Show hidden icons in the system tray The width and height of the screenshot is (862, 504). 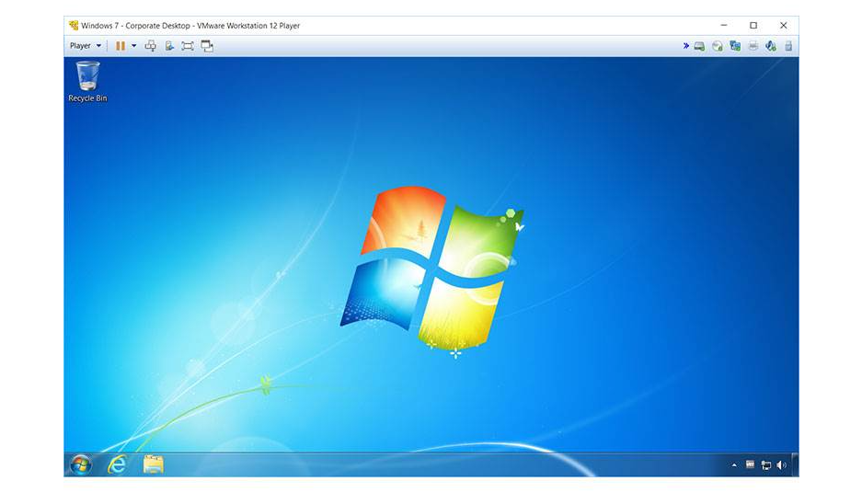(x=734, y=465)
